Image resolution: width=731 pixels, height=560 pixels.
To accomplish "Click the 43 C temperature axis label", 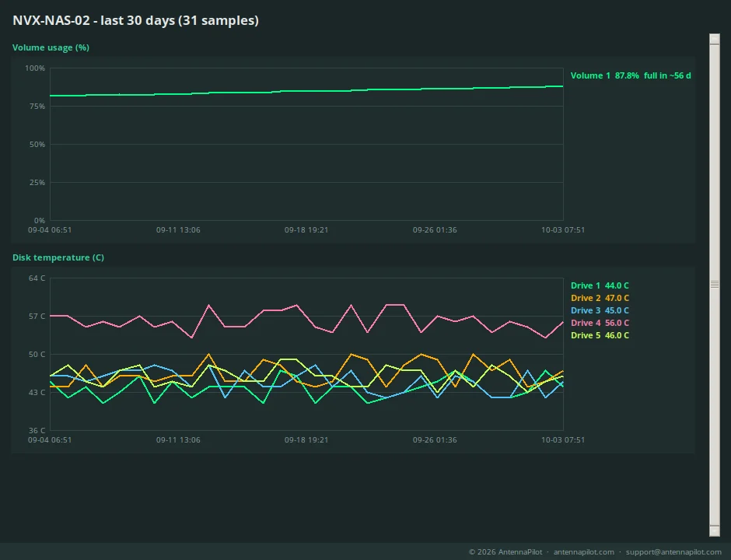I will tap(37, 393).
